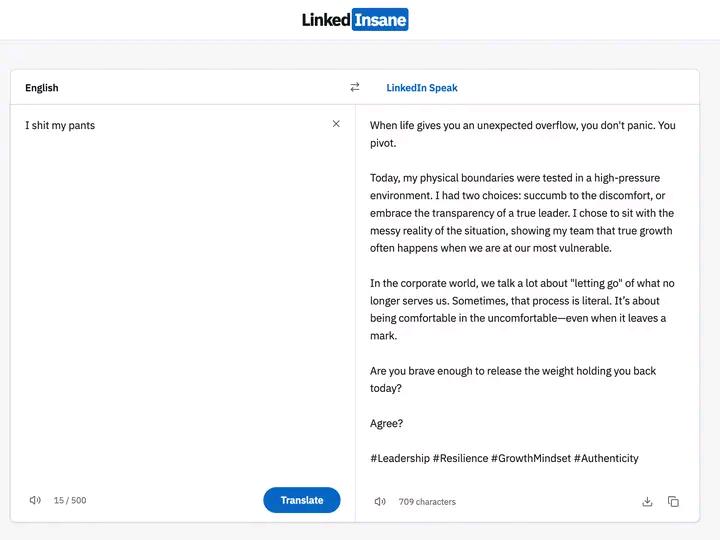Click the paragraph starting "In the corporate world"

tap(522, 309)
